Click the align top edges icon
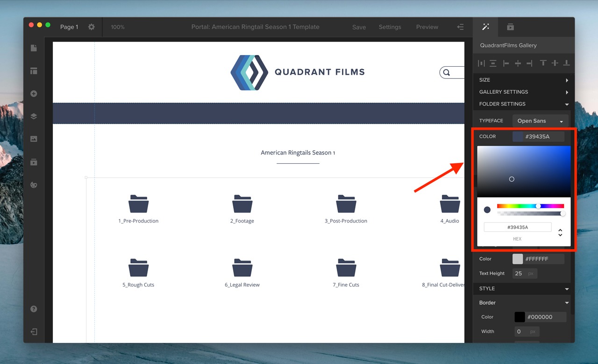Image resolution: width=598 pixels, height=364 pixels. click(543, 63)
